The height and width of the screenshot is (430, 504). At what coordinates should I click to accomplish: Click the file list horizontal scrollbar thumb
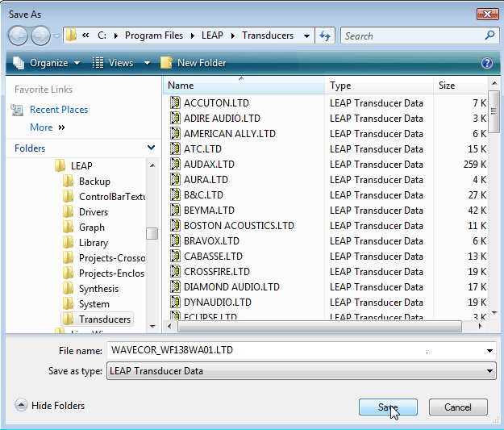(319, 327)
